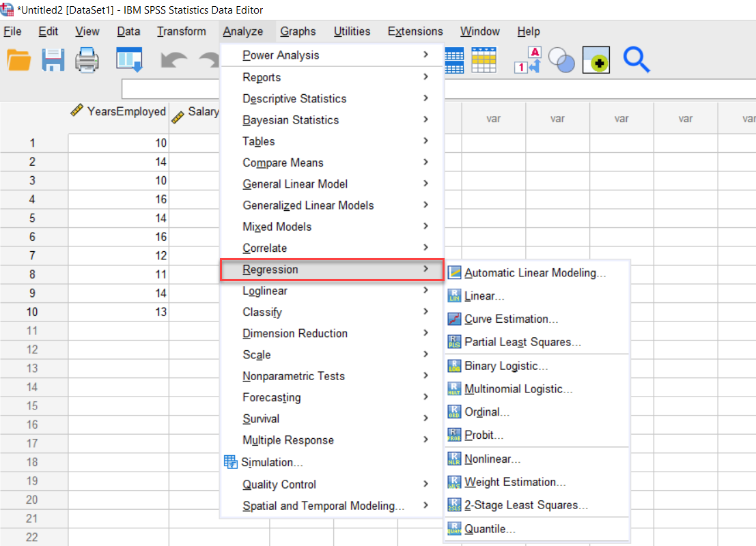Open search with magnifier icon
Viewport: 756px width, 546px height.
[636, 60]
